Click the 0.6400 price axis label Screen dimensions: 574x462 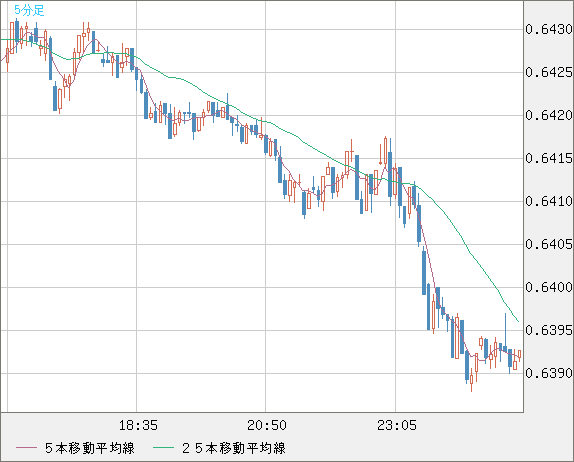[x=549, y=287]
